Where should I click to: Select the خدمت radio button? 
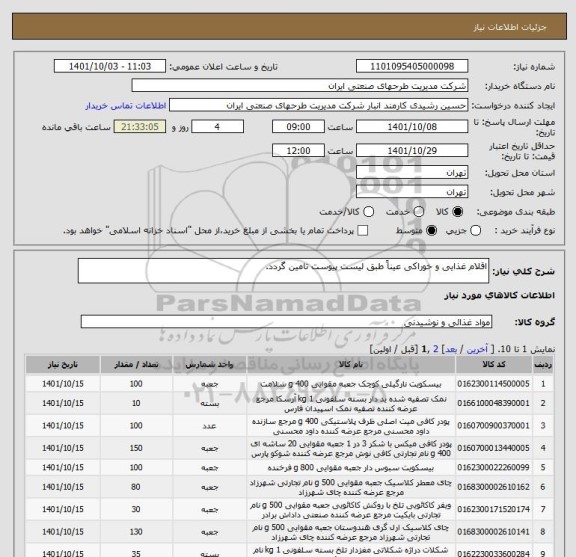(x=419, y=212)
